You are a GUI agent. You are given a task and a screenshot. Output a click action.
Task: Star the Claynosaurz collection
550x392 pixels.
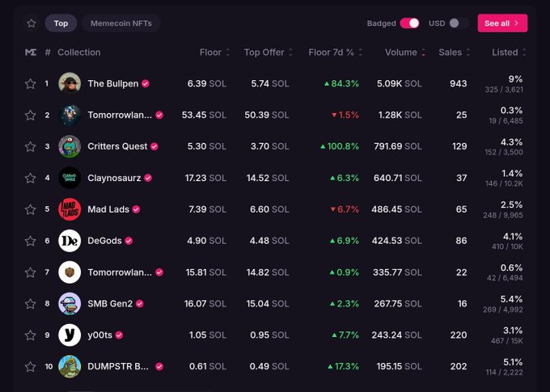[x=31, y=178]
